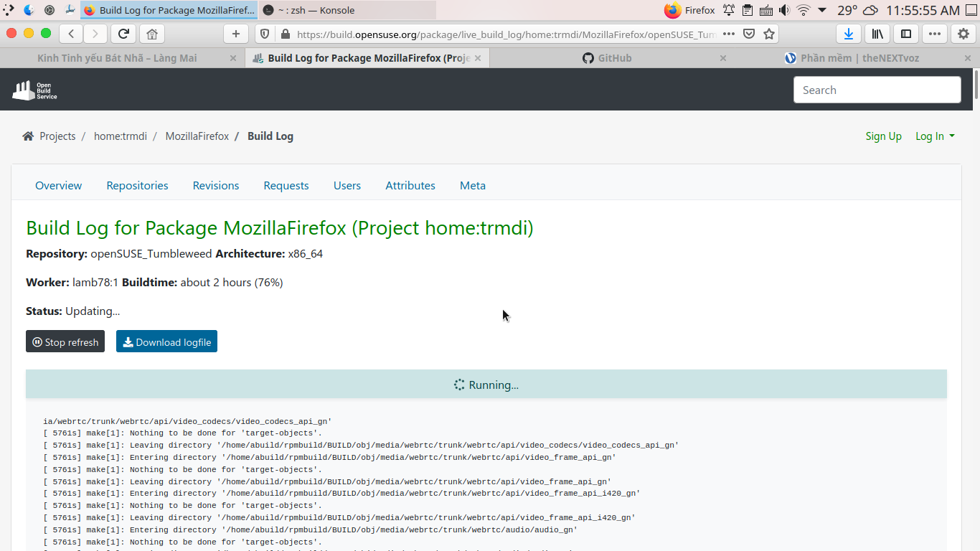980x551 pixels.
Task: Open the Revisions tab
Action: [216, 185]
